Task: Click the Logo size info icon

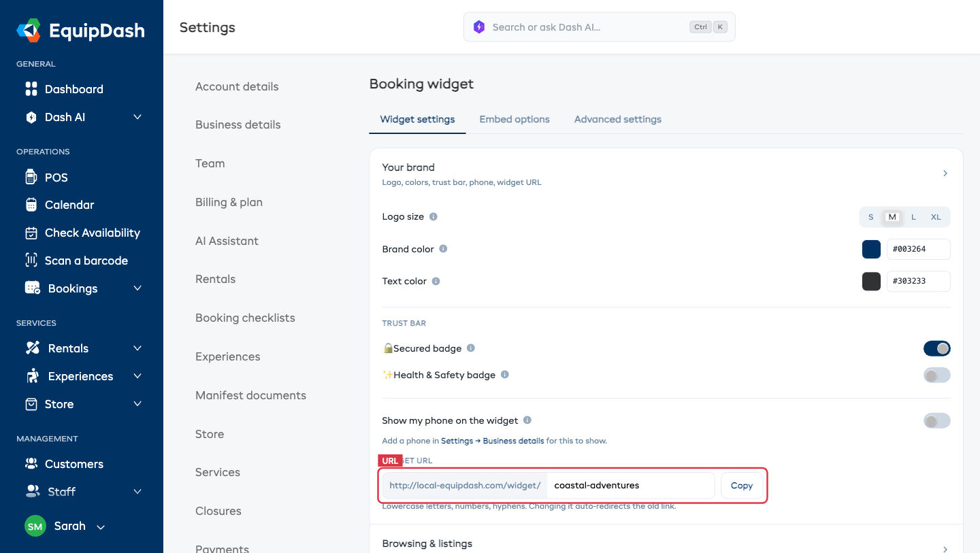Action: point(434,216)
